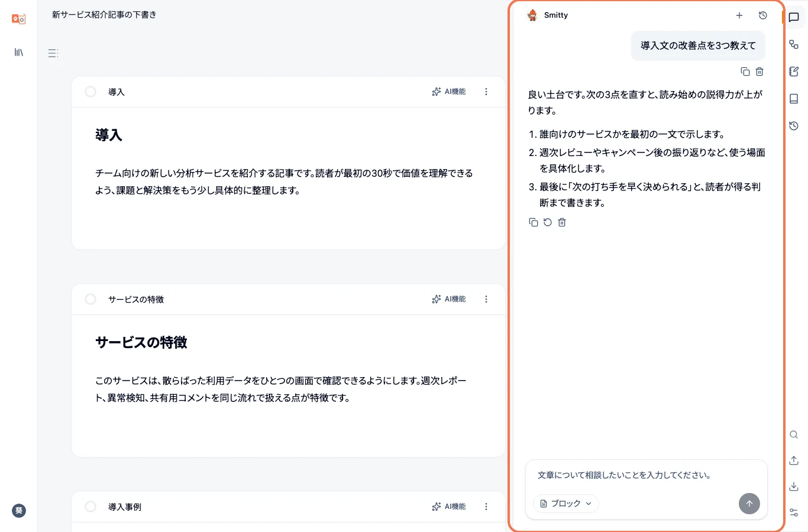Open the AI機能 menu on the サービスの特徴 block
Viewport: 808px width, 532px height.
[x=449, y=299]
